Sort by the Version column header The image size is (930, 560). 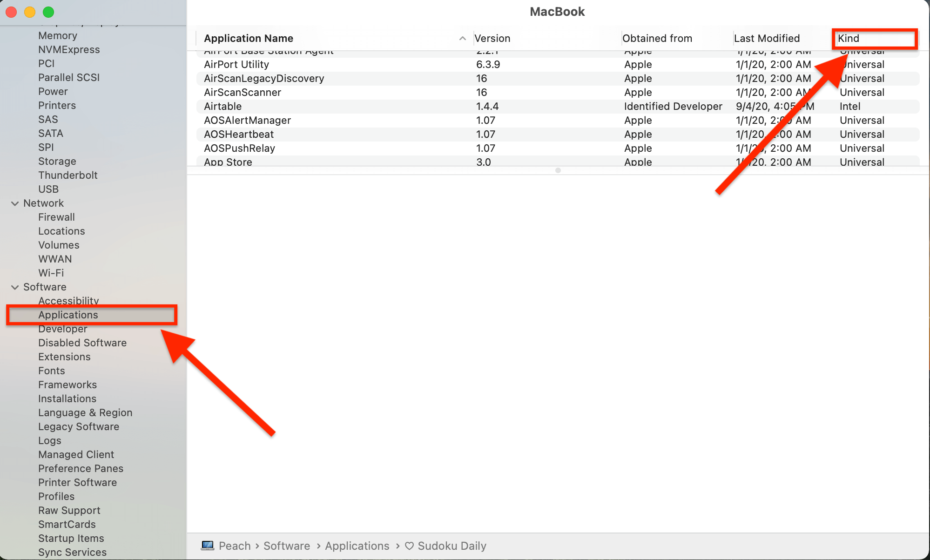(492, 39)
